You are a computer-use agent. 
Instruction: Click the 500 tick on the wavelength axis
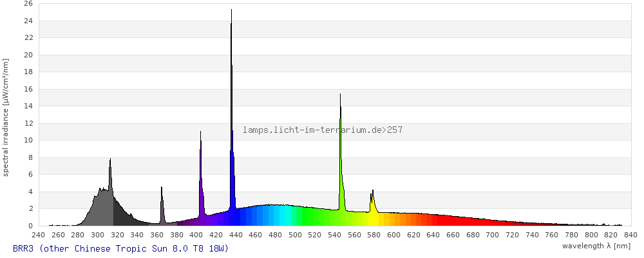(x=295, y=235)
